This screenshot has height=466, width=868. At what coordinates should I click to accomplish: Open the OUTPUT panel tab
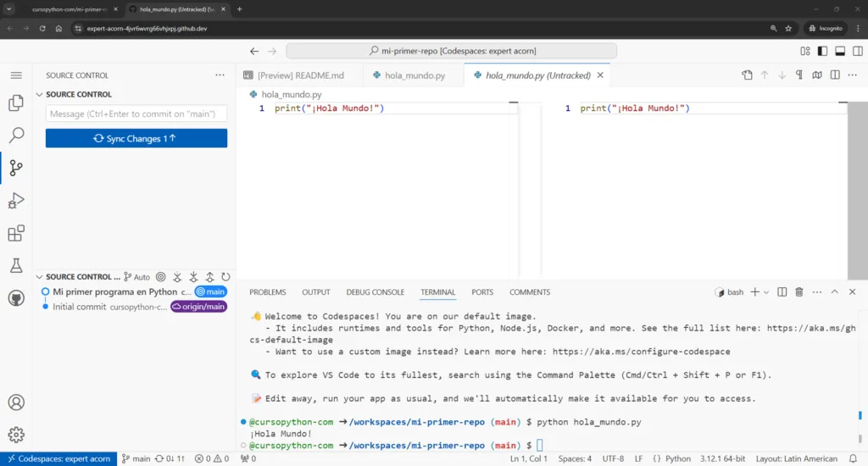coord(316,292)
